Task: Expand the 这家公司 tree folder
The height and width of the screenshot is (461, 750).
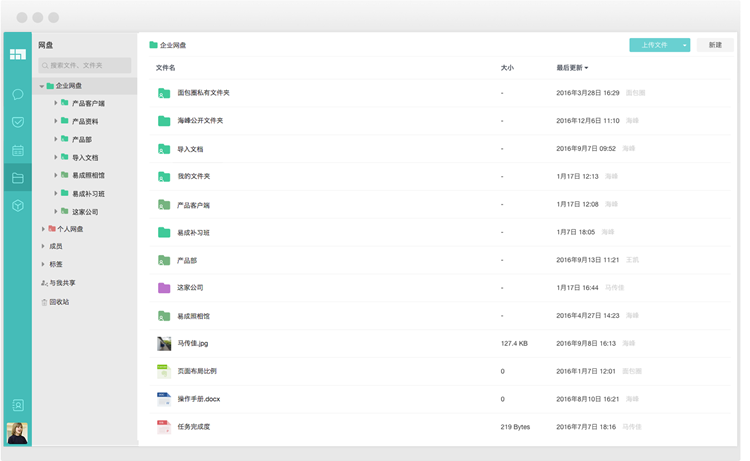Action: (55, 211)
